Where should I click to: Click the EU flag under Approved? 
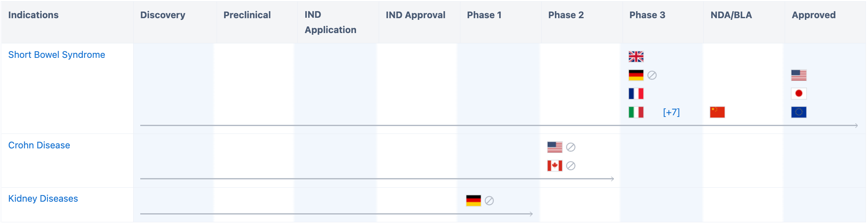(x=798, y=112)
